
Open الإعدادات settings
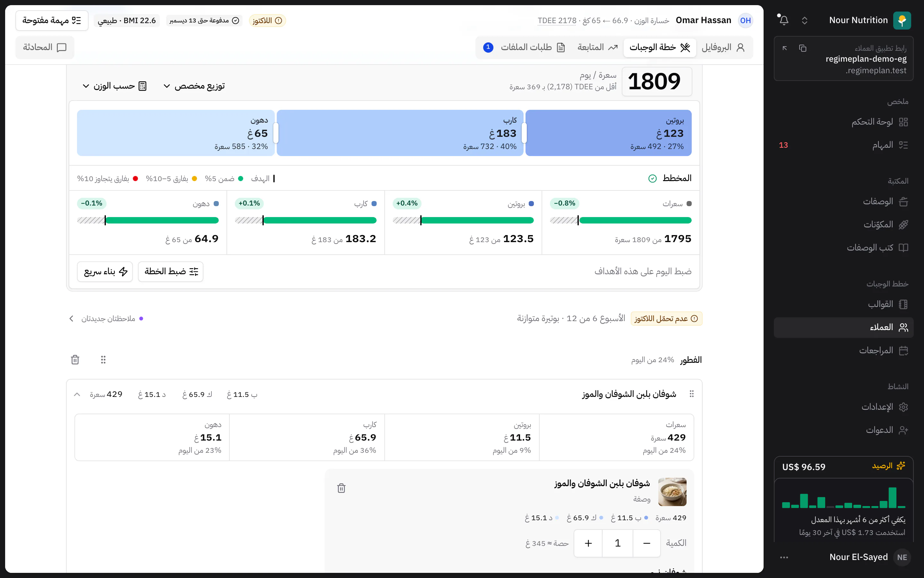click(x=843, y=407)
